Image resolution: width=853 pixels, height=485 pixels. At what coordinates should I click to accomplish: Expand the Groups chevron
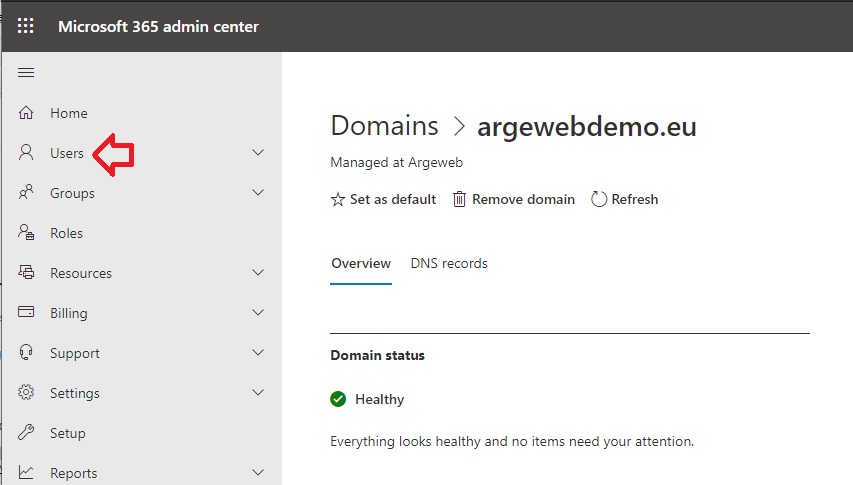258,192
